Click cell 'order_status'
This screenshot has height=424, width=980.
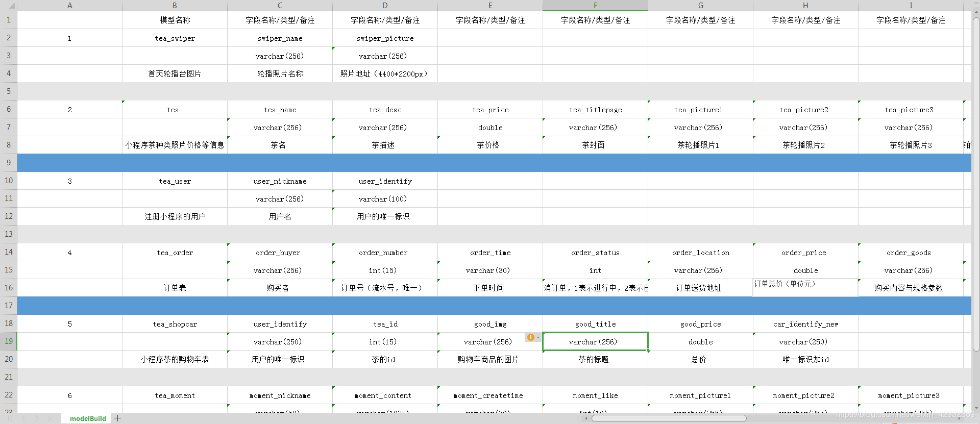pos(595,253)
